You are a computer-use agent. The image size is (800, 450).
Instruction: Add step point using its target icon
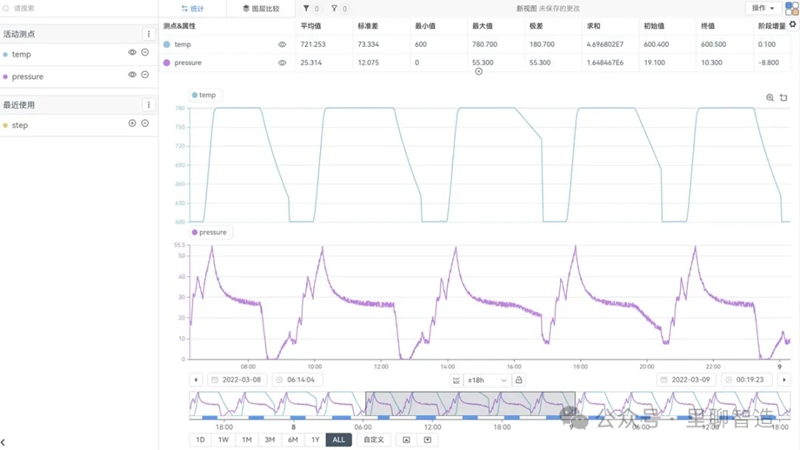[132, 124]
